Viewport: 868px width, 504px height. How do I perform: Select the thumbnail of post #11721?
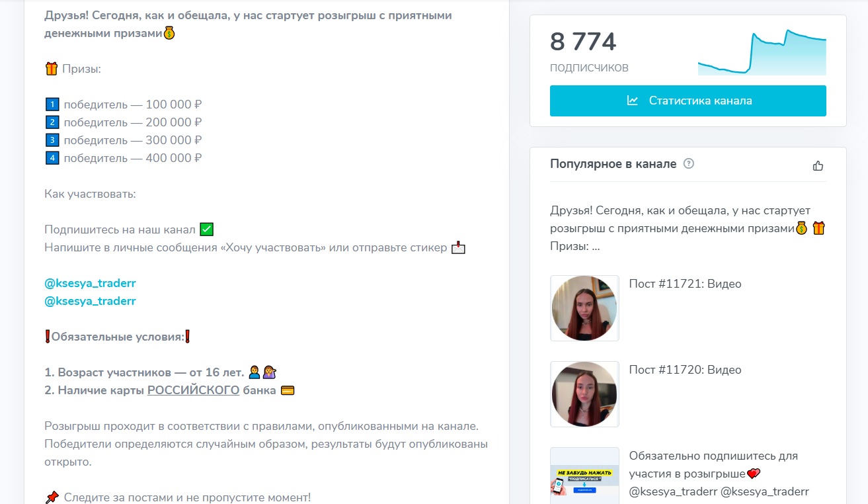tap(584, 308)
